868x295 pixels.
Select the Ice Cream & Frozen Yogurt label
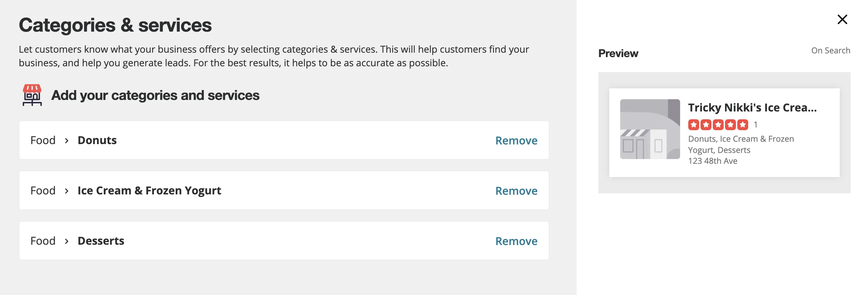click(149, 190)
